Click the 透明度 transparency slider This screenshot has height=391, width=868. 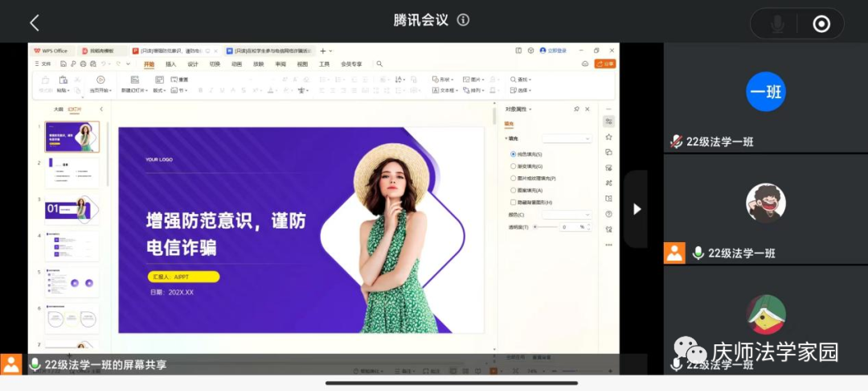(x=545, y=227)
